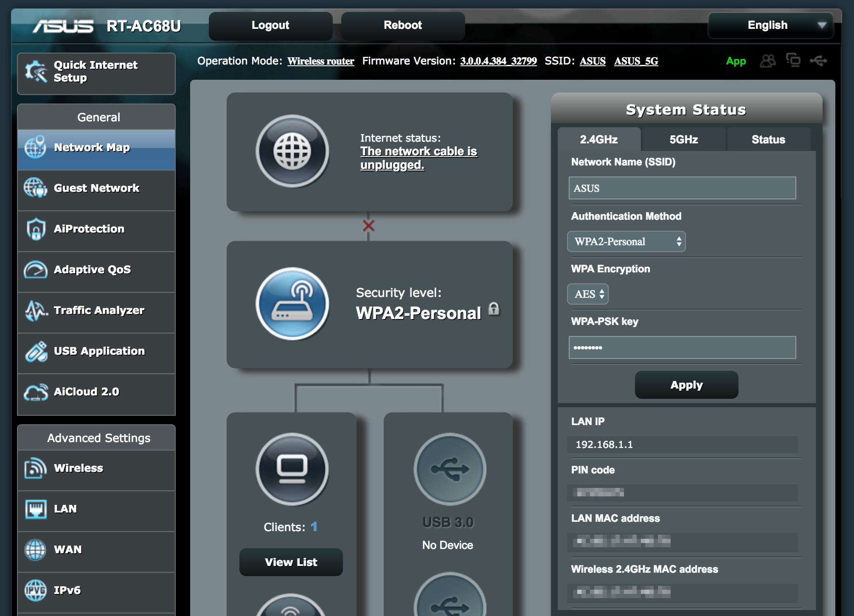
Task: Click the Traffic Analyzer sidebar icon
Action: coord(36,311)
